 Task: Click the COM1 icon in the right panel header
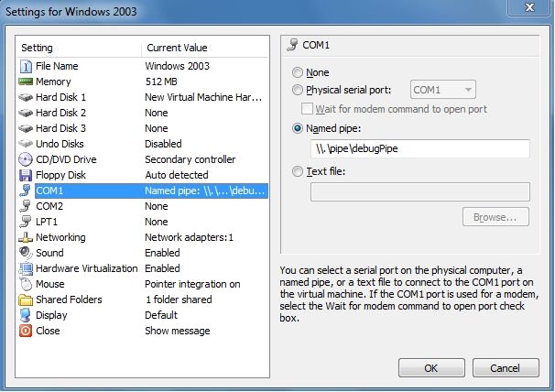(x=293, y=45)
